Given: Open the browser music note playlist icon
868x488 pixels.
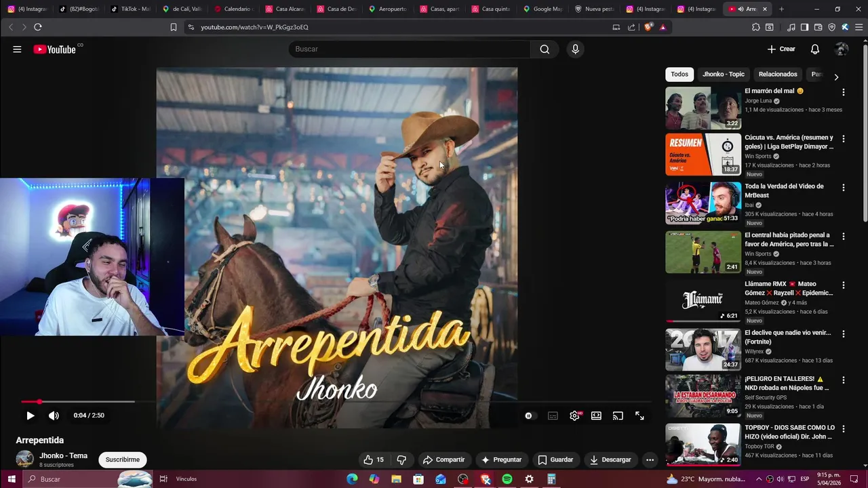Looking at the screenshot, I should point(791,27).
